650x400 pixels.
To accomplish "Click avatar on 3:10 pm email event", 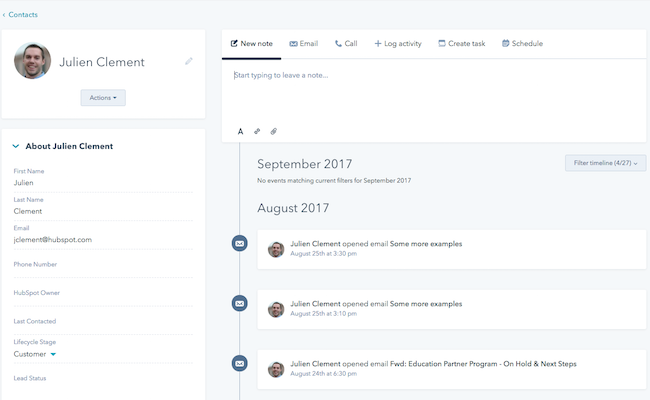I will [276, 309].
